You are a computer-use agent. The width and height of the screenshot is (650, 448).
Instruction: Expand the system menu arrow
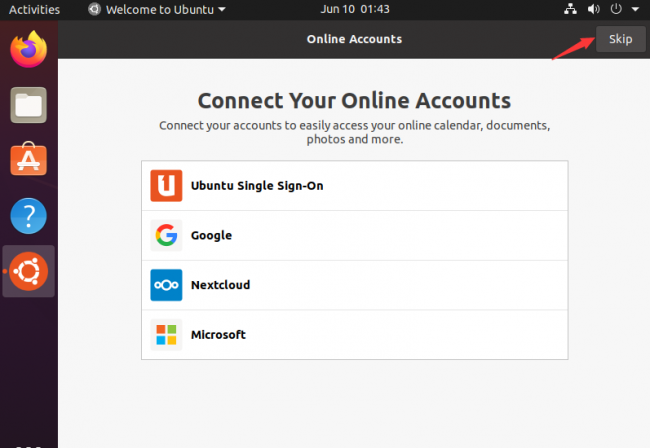pos(635,9)
